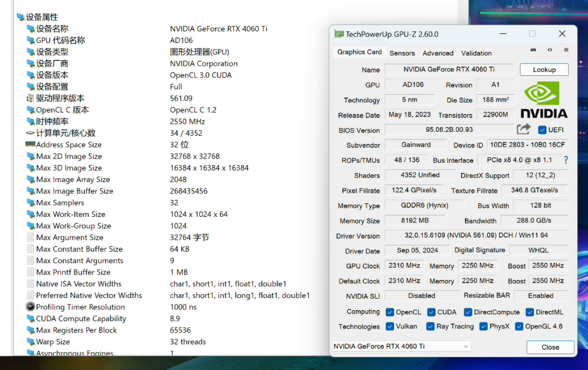Select the Max Printf Buffer Size row label
Screen dimensions: 588x370
coord(73,272)
